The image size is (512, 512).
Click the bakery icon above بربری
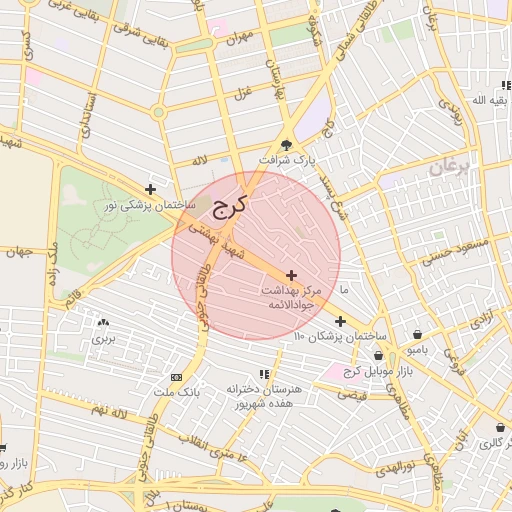[103, 322]
